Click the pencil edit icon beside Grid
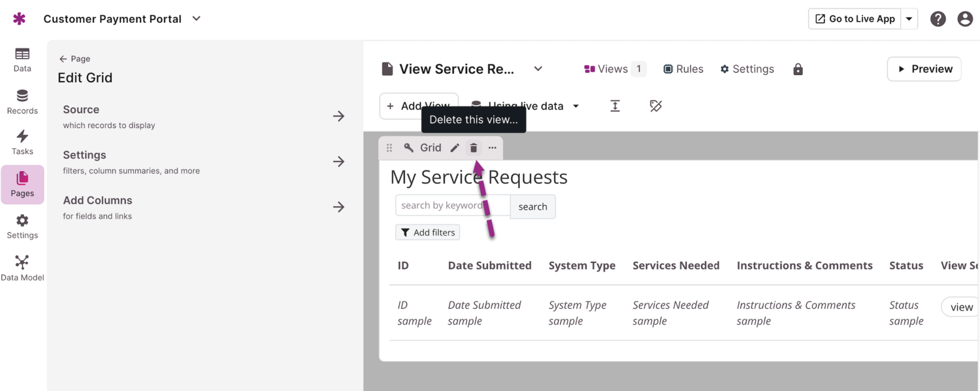This screenshot has width=980, height=391. tap(455, 148)
